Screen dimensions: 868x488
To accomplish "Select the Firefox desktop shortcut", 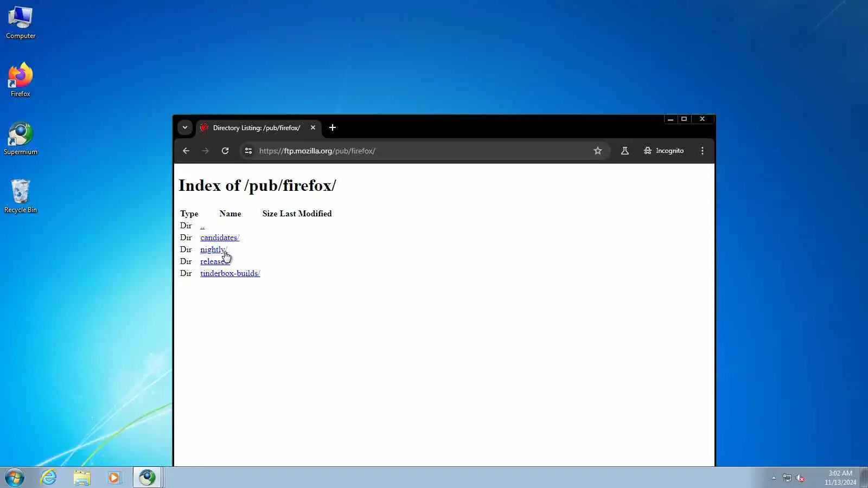I will pos(21,80).
